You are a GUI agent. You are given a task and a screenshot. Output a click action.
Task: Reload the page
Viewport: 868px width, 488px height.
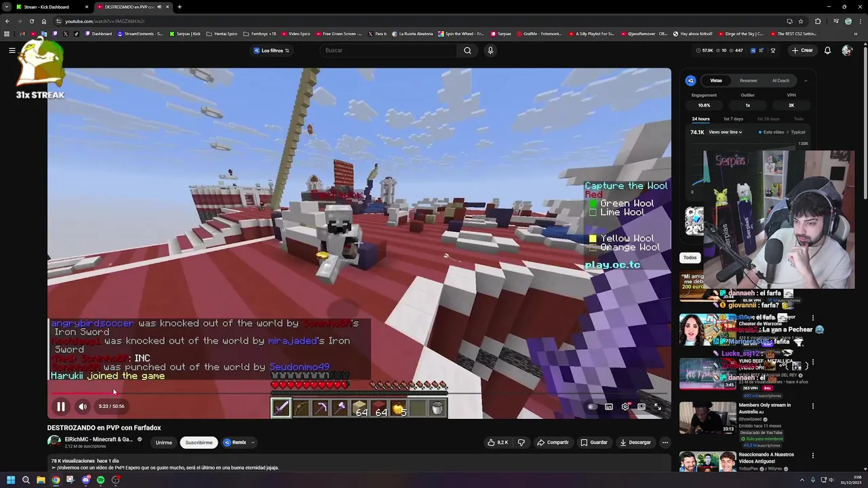coord(31,21)
